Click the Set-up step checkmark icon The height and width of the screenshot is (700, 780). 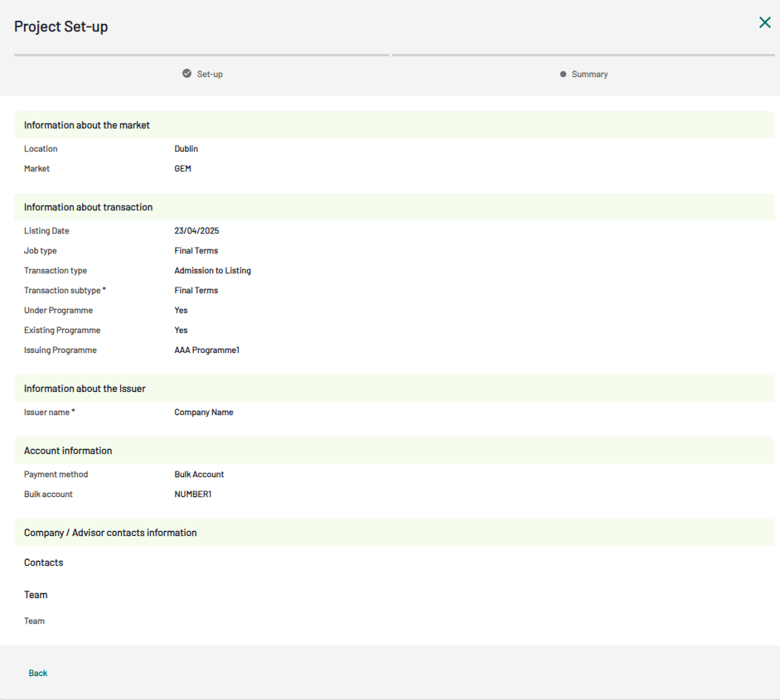click(187, 74)
